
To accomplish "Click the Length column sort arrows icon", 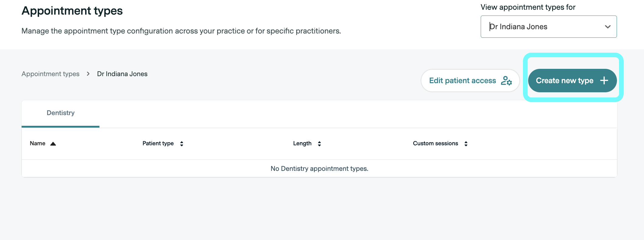I will click(319, 144).
